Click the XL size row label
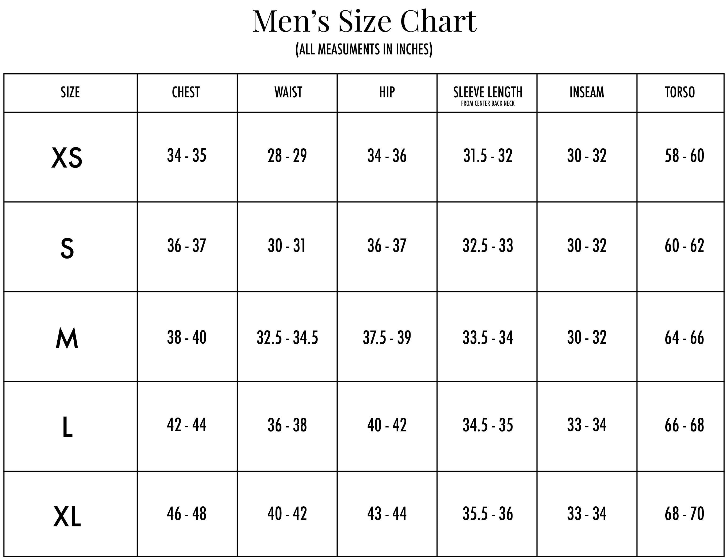The image size is (728, 560). (67, 517)
